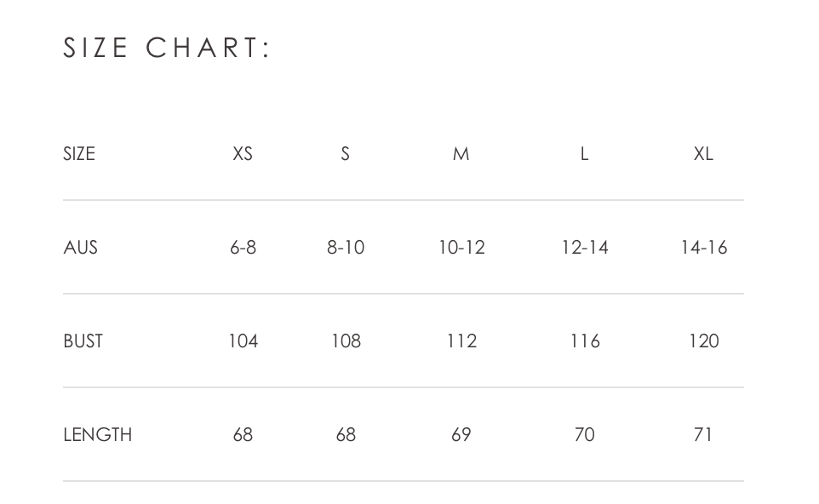This screenshot has height=504, width=819.
Task: Click AUS size 8-10 cell
Action: click(x=346, y=247)
